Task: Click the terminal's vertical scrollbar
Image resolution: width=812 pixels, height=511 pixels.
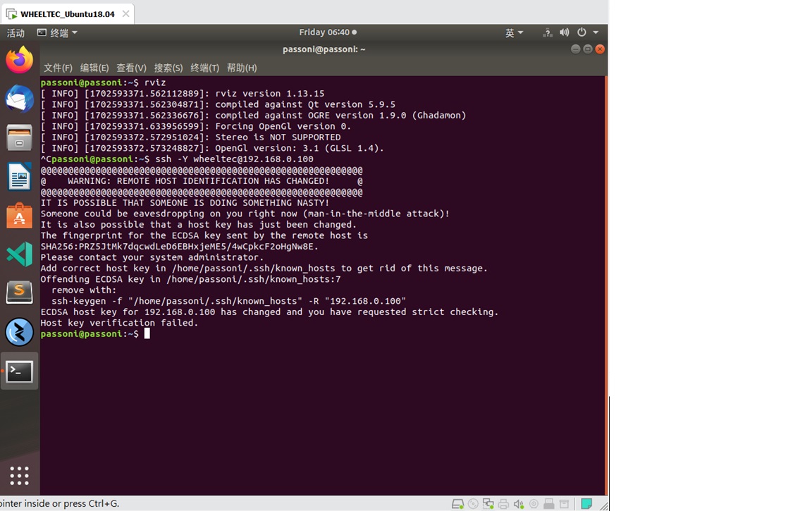Action: click(x=605, y=285)
